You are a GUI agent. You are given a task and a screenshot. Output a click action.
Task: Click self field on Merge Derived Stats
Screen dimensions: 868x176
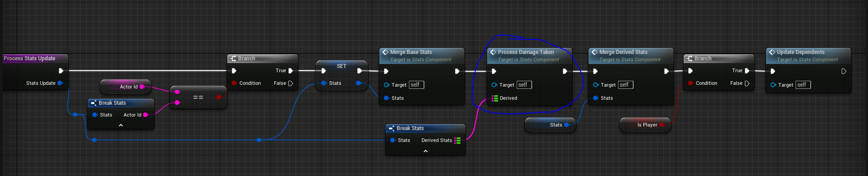click(x=625, y=85)
